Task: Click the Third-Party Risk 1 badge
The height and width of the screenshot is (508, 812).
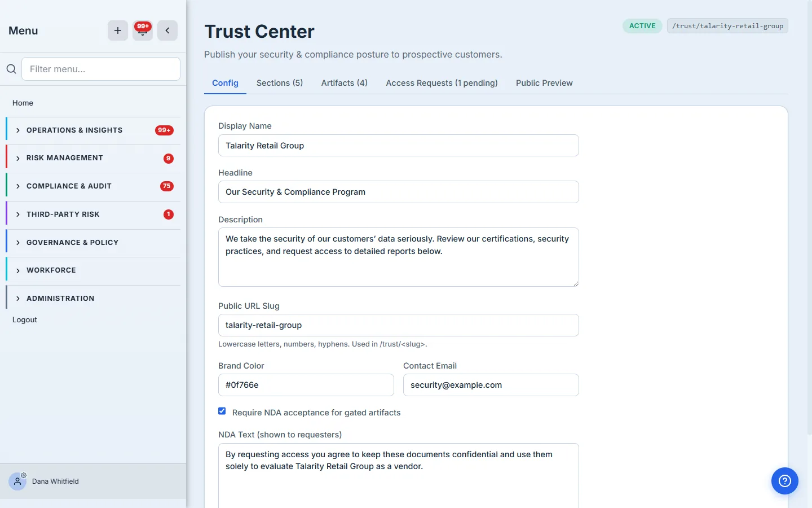Action: pyautogui.click(x=169, y=214)
